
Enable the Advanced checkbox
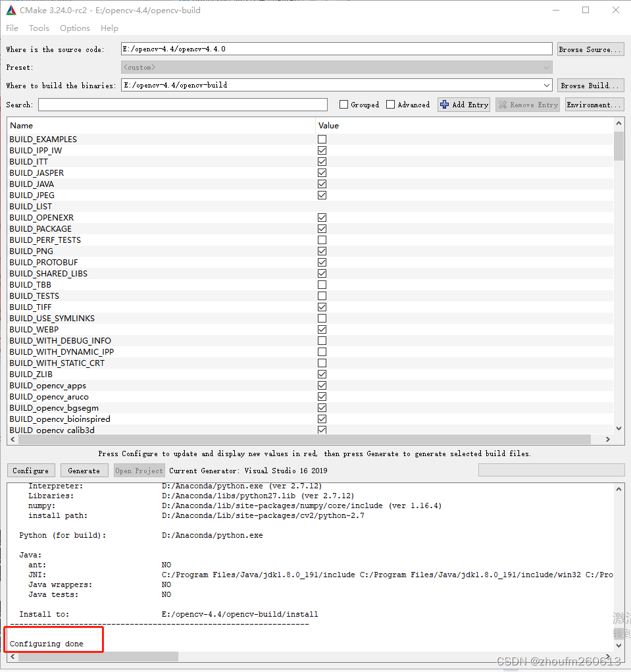pos(391,104)
